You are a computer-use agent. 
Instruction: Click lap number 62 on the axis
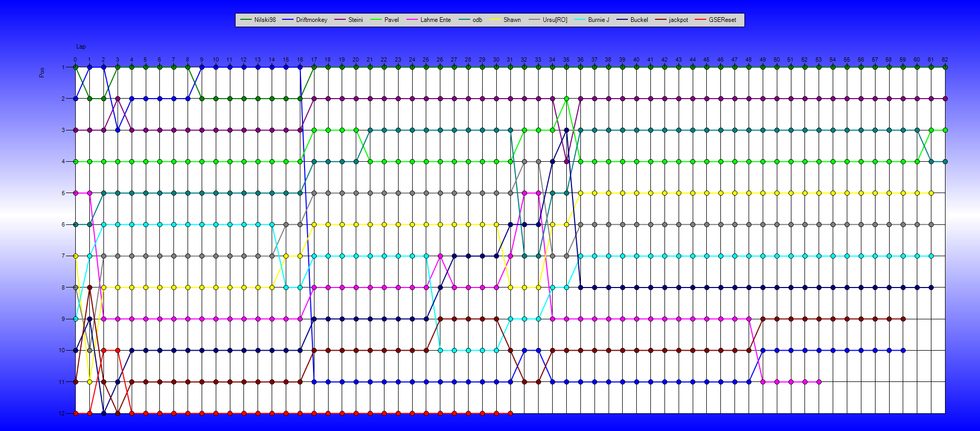coord(945,59)
